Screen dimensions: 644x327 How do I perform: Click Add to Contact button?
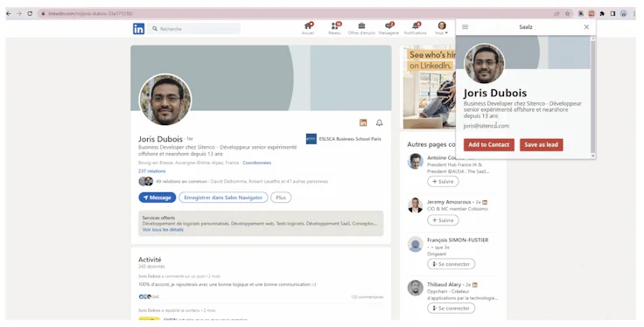[x=489, y=145]
